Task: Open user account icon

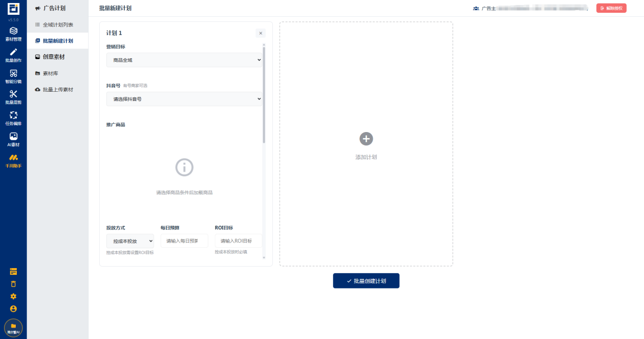Action: click(13, 309)
